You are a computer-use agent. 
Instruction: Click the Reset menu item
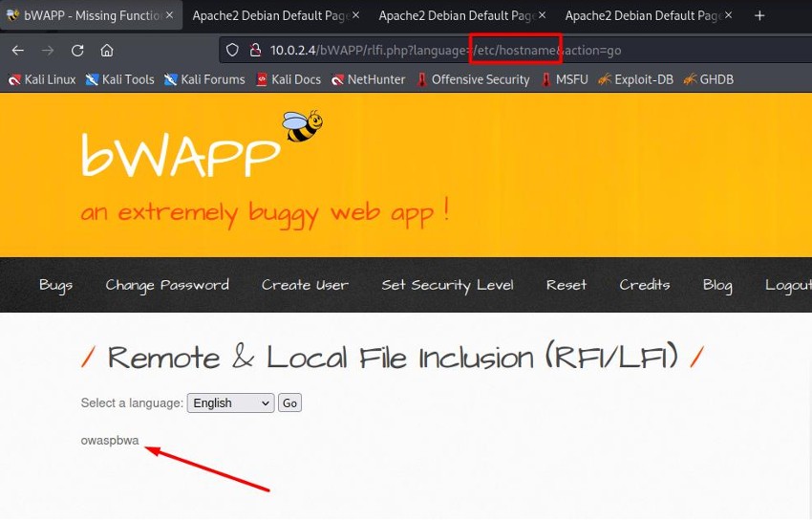point(566,285)
